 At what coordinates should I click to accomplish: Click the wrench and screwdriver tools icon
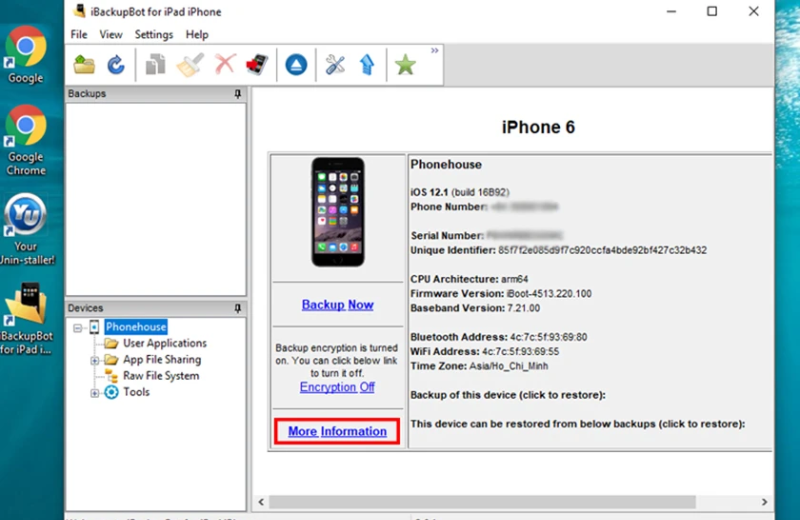click(335, 65)
